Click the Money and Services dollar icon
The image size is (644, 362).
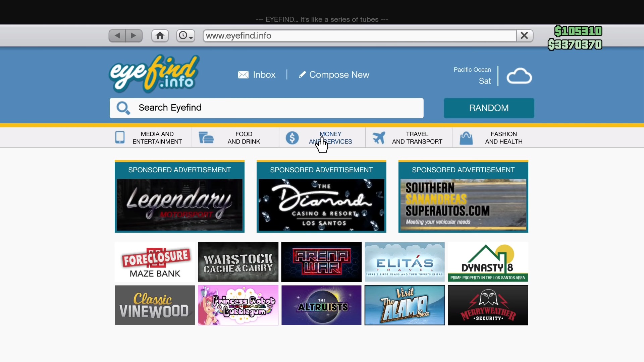[291, 137]
